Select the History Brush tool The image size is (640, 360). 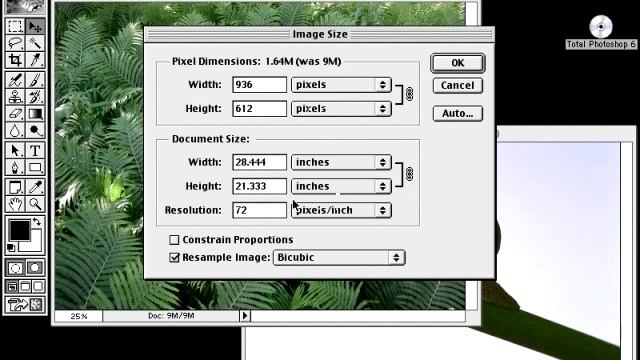35,97
